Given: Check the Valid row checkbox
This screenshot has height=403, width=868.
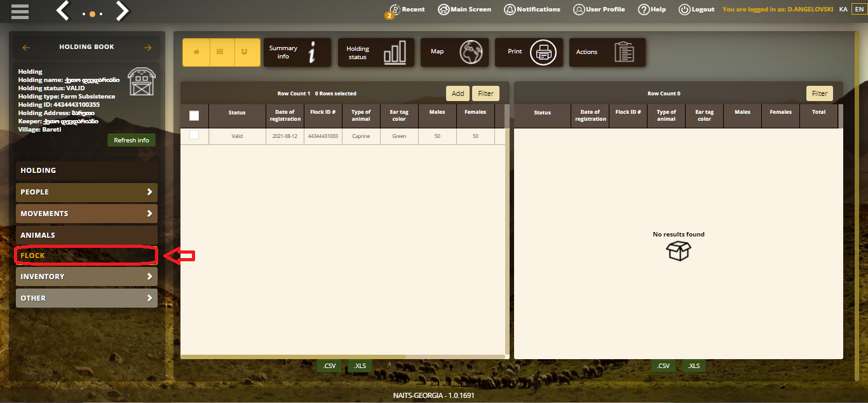Looking at the screenshot, I should click(194, 135).
